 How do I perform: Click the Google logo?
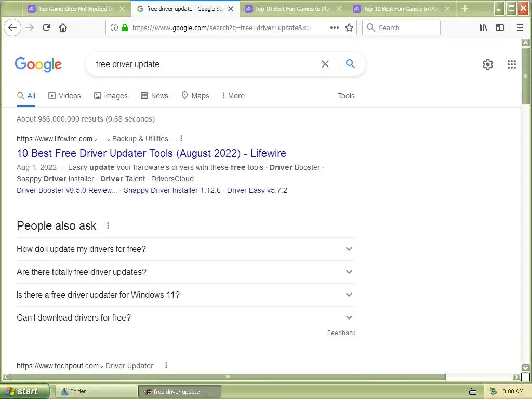[x=38, y=64]
